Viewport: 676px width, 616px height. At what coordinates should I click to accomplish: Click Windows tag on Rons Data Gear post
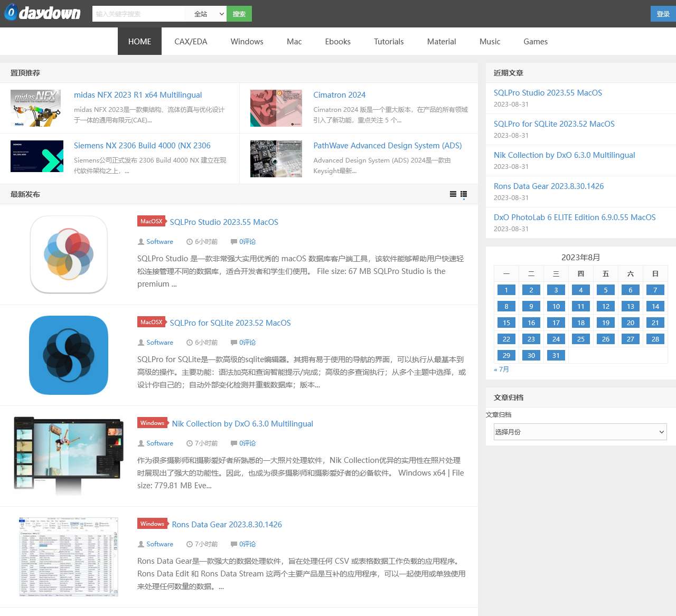153,524
